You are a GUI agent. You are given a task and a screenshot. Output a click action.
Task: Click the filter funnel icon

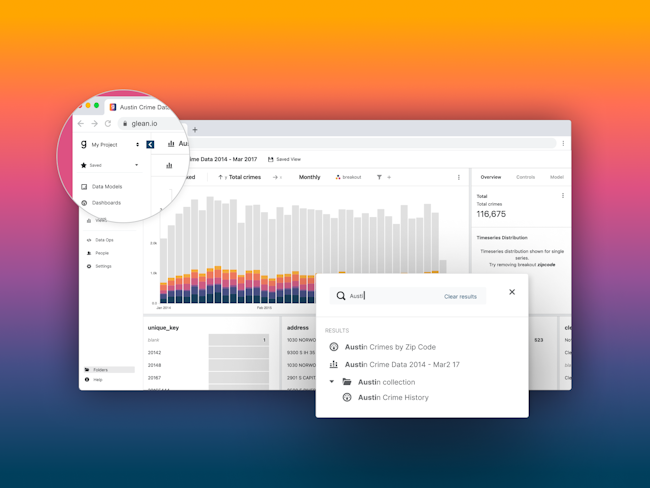click(x=379, y=177)
